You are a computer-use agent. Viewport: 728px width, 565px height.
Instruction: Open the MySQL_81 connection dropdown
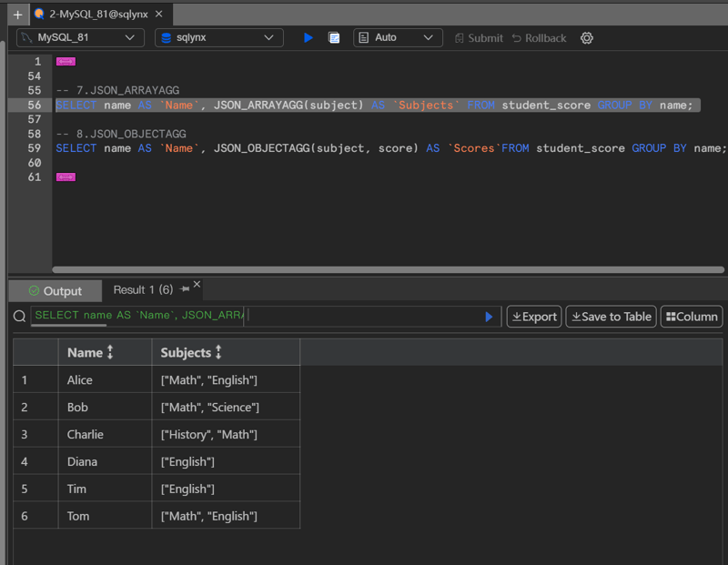80,37
